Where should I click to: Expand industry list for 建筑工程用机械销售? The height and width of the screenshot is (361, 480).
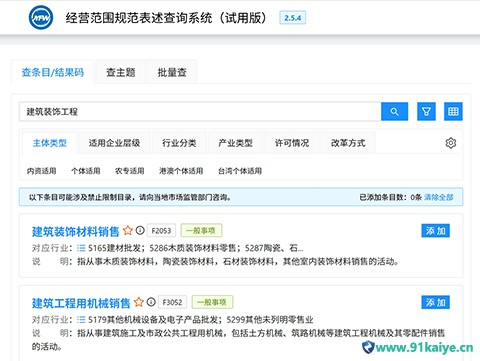coord(81,320)
